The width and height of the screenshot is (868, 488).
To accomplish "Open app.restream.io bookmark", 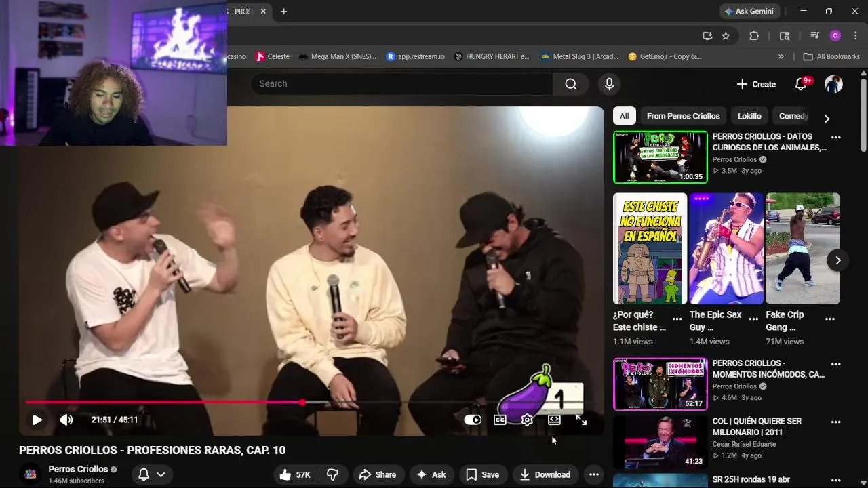I will 415,56.
